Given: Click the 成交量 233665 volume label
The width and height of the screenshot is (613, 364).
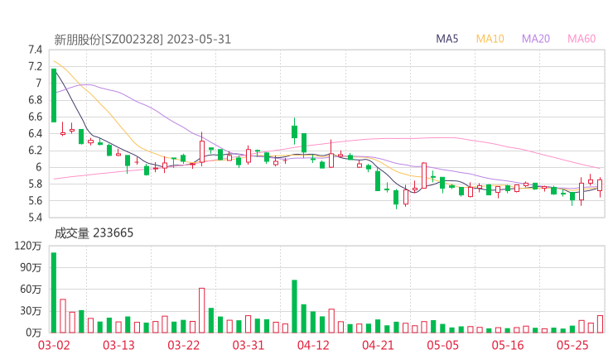Looking at the screenshot, I should [x=94, y=233].
